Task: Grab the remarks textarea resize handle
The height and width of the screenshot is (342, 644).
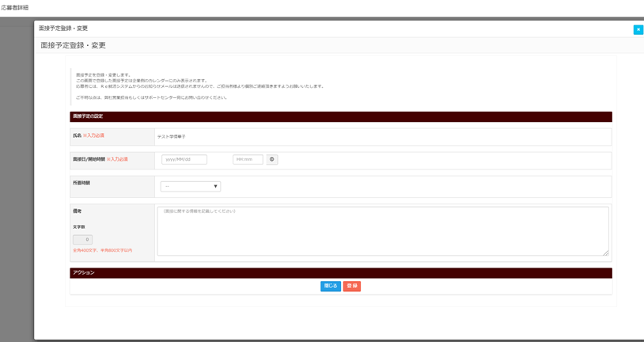Action: click(x=606, y=253)
